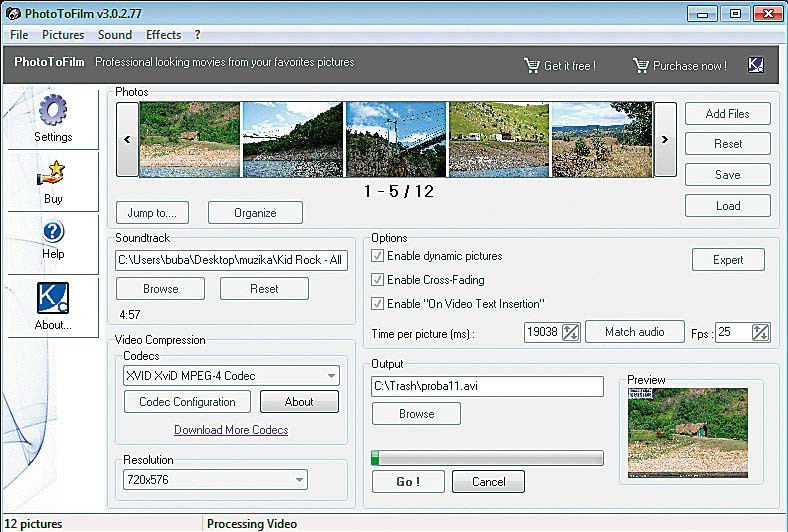Click the Preview image
Viewport: 788px width, 532px height.
pyautogui.click(x=688, y=433)
